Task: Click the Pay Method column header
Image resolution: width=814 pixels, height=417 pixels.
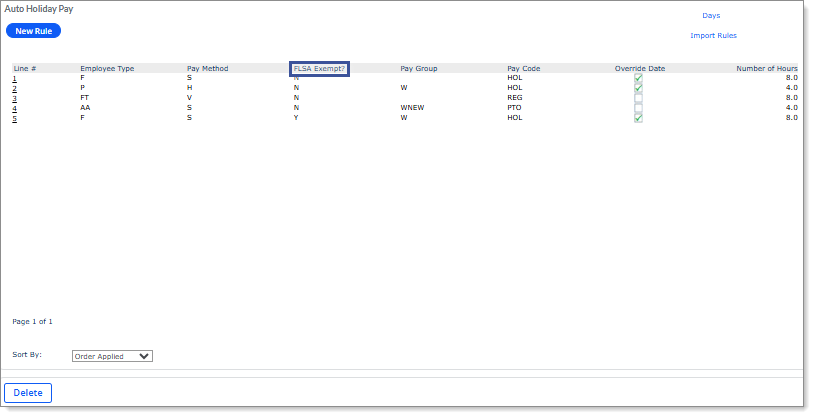Action: 207,69
